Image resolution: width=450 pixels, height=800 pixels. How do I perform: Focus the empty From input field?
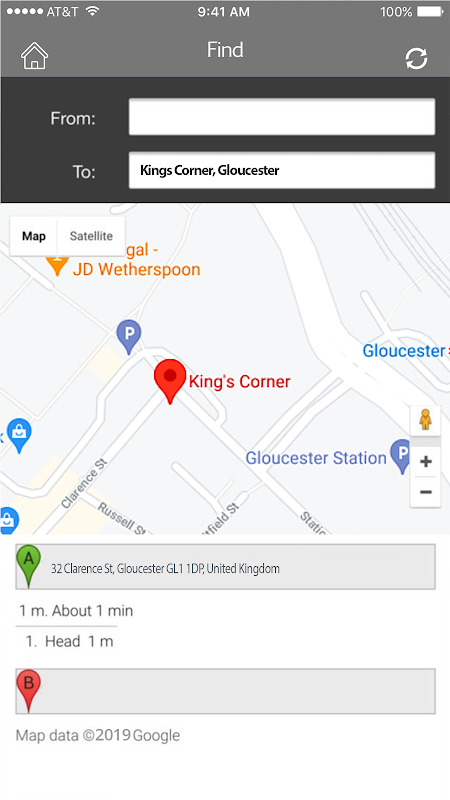(282, 117)
